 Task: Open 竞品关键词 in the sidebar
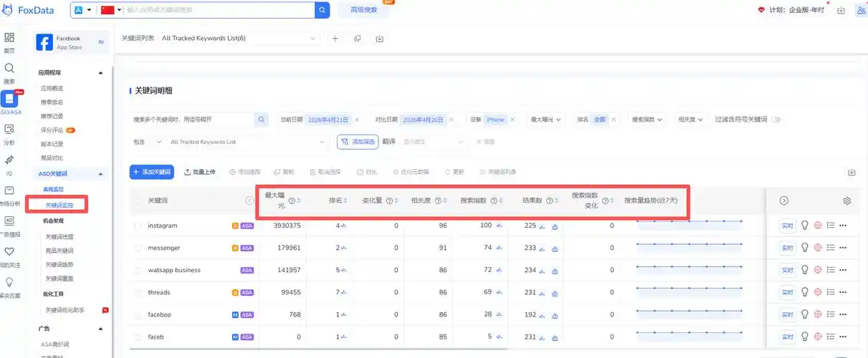tap(59, 251)
